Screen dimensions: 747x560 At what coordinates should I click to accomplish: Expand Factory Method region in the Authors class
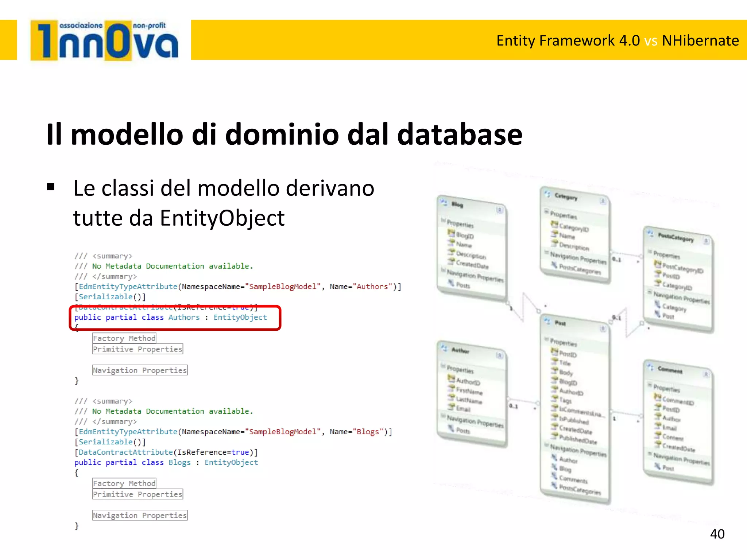(124, 338)
